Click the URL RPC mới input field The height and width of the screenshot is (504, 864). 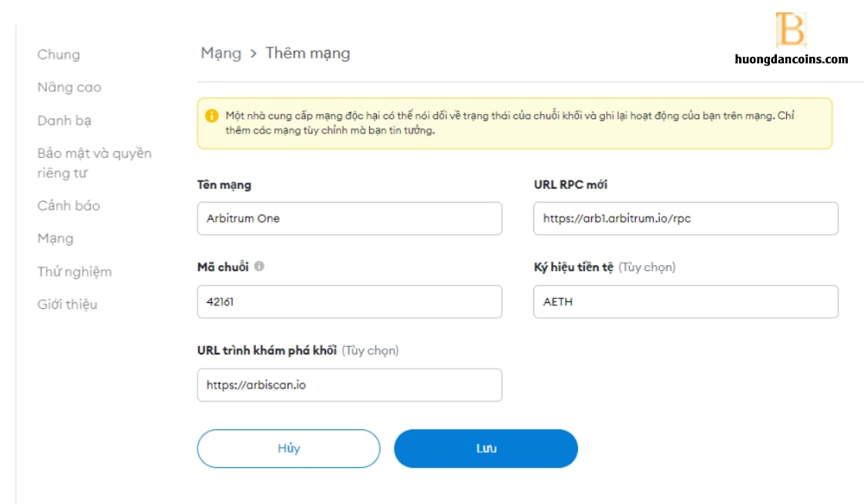(685, 218)
